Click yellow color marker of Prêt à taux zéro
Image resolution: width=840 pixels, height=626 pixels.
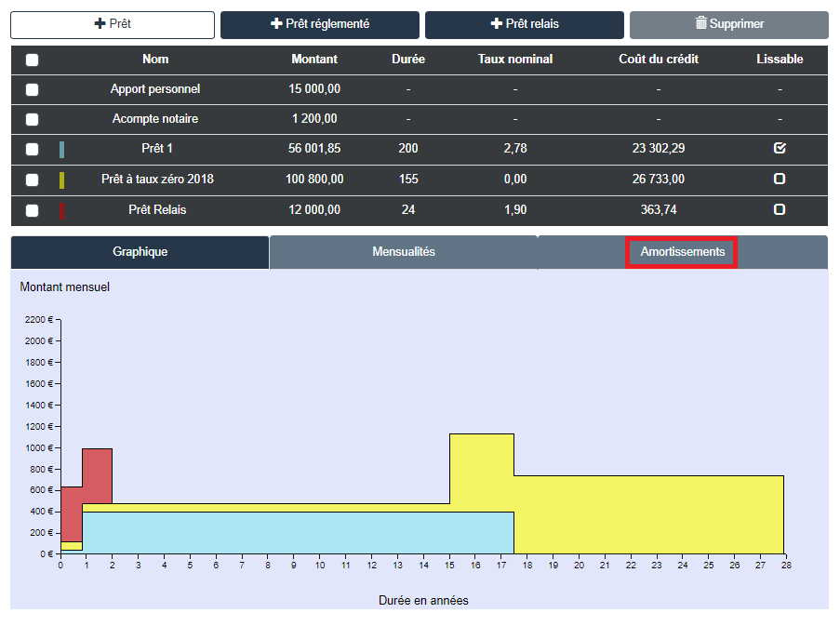pyautogui.click(x=61, y=180)
